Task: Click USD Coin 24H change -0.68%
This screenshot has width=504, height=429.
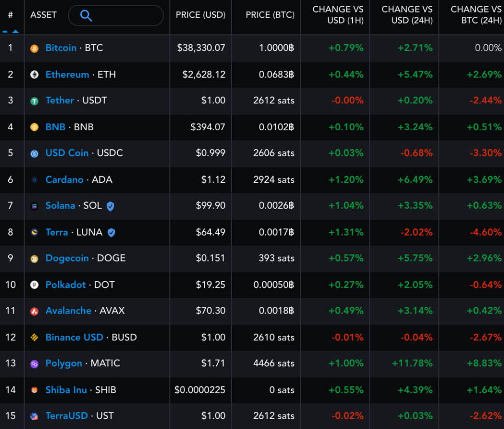Action: click(x=416, y=153)
